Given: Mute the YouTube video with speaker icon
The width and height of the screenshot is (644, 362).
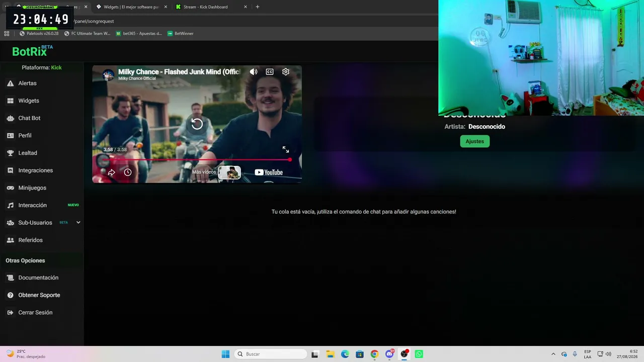Looking at the screenshot, I should pos(254,72).
